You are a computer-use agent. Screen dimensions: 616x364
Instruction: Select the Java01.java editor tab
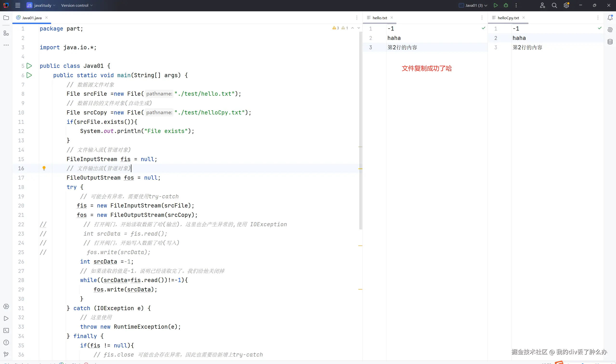click(32, 18)
